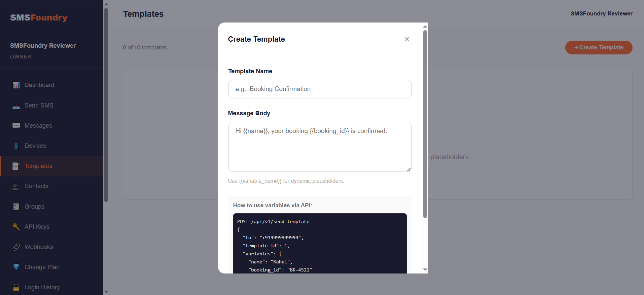Image resolution: width=644 pixels, height=295 pixels.
Task: Click the Templates notepad icon
Action: 16,166
